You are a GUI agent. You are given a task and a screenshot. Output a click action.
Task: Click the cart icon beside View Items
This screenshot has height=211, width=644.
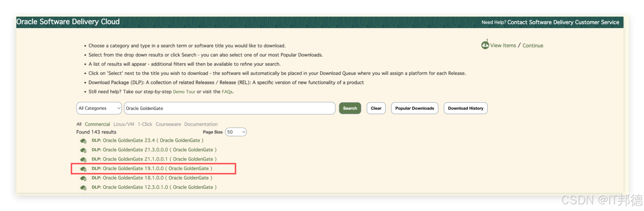(x=485, y=45)
